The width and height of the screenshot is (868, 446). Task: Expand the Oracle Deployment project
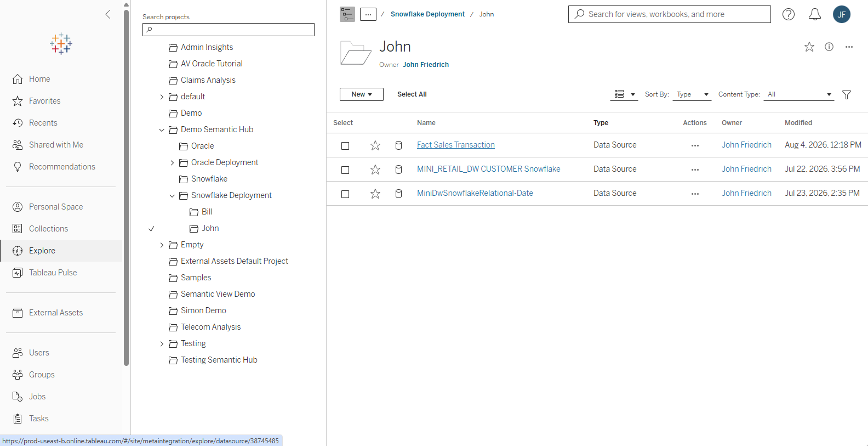pyautogui.click(x=172, y=163)
